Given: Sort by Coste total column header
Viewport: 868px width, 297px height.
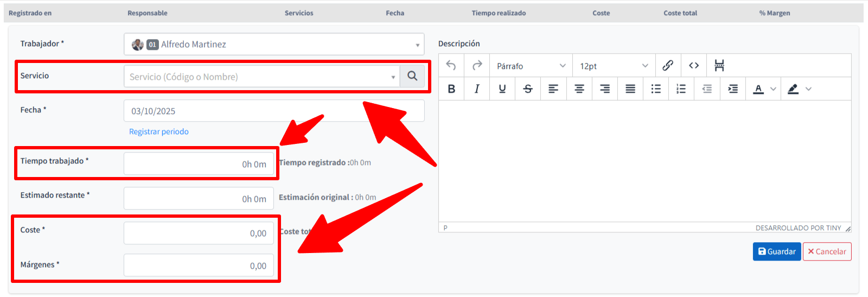Looking at the screenshot, I should [680, 13].
